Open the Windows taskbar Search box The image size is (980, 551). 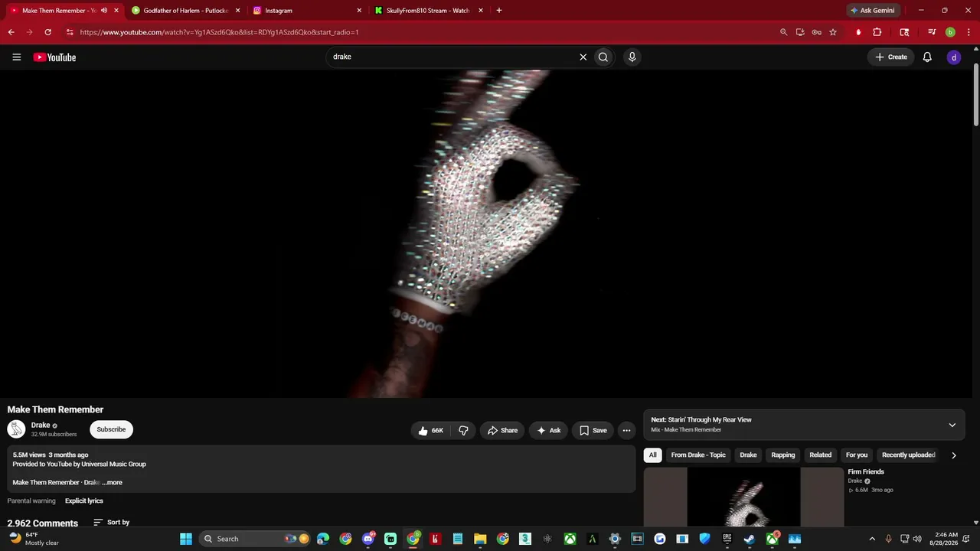[x=255, y=539]
